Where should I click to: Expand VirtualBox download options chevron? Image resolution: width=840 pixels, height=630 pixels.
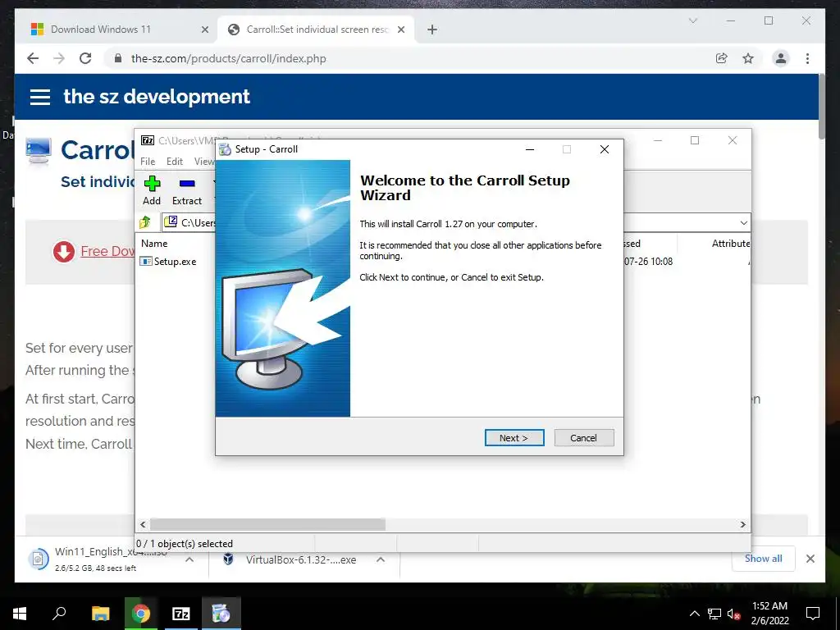point(381,559)
